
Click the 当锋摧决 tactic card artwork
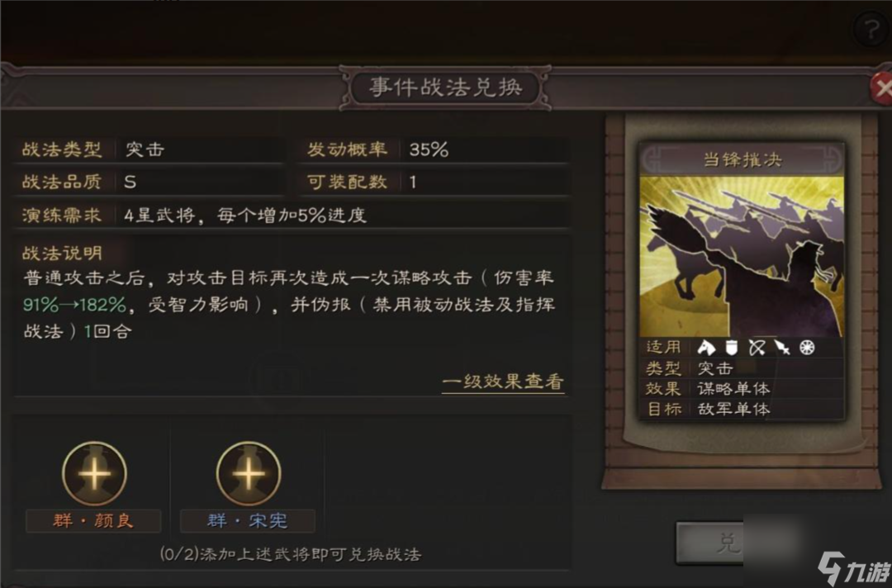point(742,257)
